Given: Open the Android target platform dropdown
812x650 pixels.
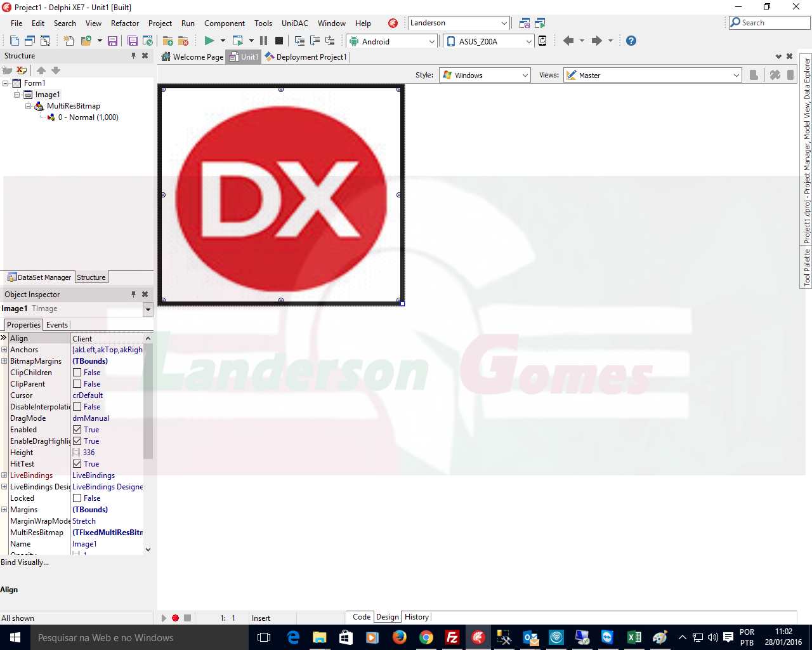Looking at the screenshot, I should coord(431,41).
